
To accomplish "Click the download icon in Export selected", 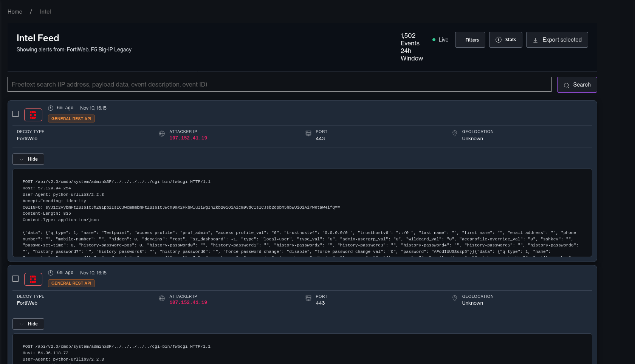I will [x=536, y=40].
